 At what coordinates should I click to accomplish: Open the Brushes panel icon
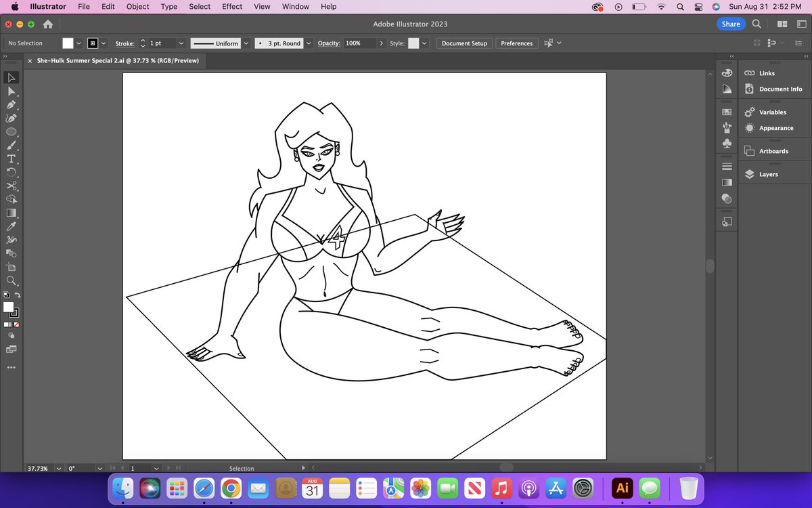point(727,127)
